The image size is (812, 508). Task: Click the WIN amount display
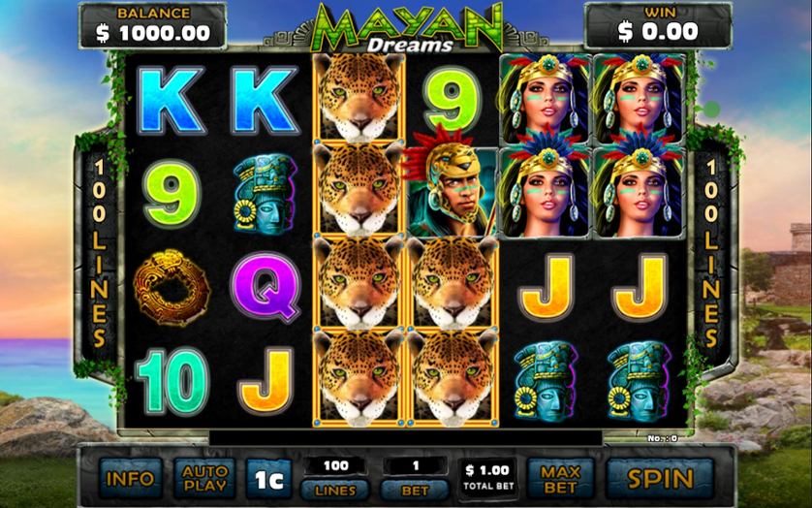658,26
